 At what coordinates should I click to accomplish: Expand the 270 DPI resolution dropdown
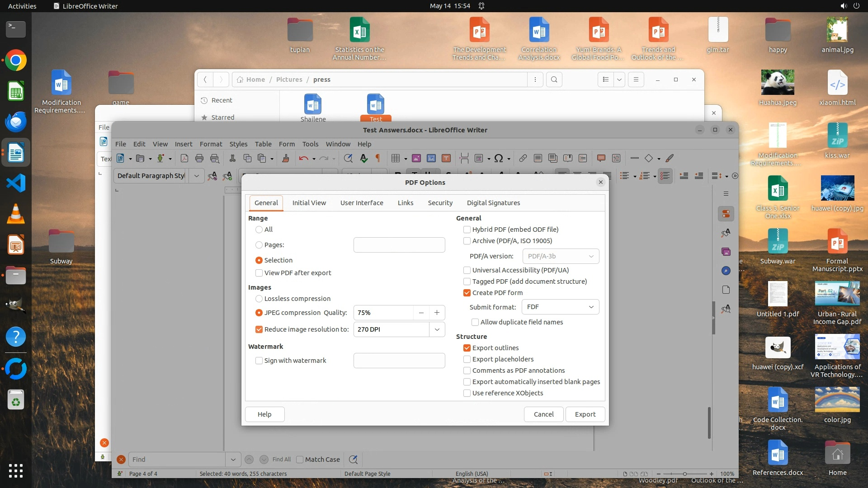pos(437,329)
